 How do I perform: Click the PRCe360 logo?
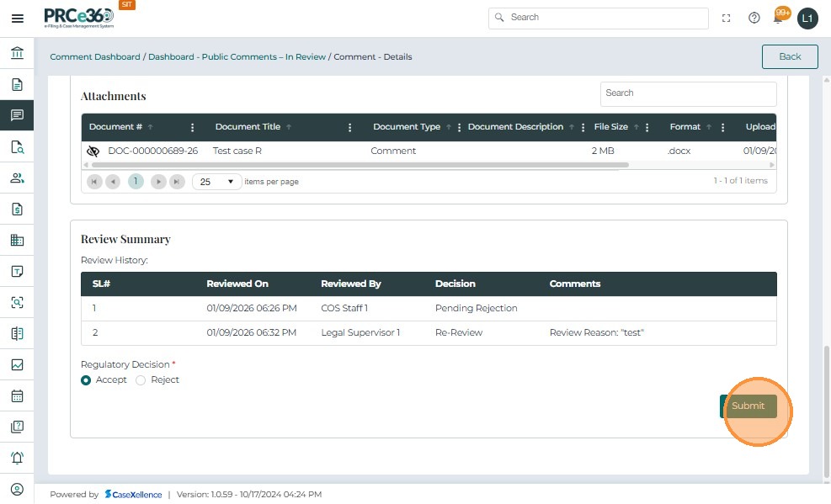tap(78, 17)
